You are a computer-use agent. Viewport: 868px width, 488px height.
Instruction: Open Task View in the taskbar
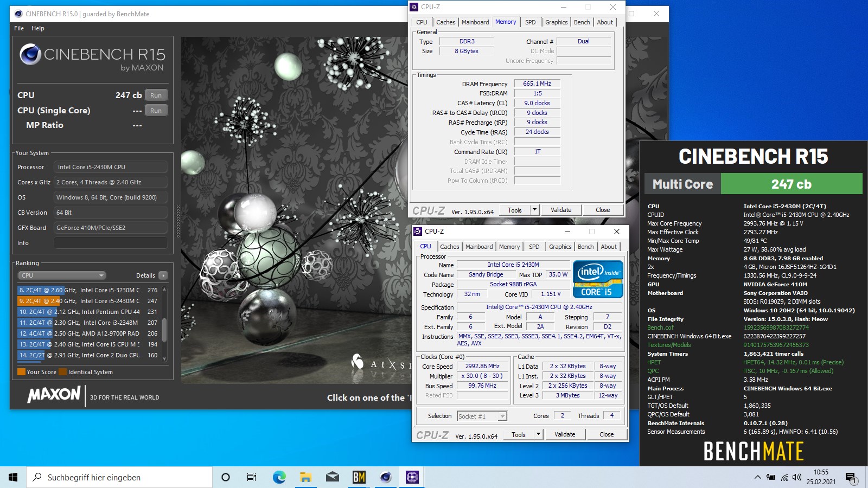(252, 477)
